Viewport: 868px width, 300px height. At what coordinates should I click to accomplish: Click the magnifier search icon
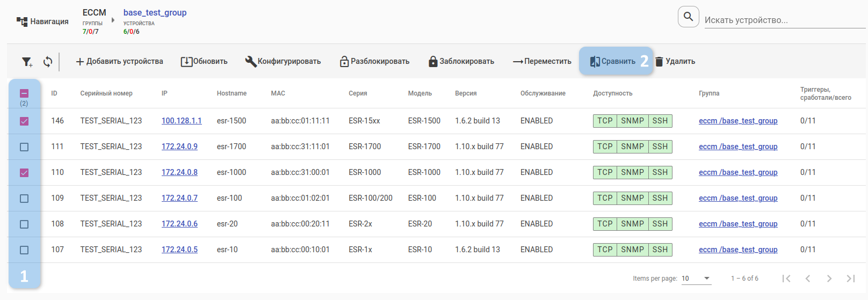tap(688, 17)
